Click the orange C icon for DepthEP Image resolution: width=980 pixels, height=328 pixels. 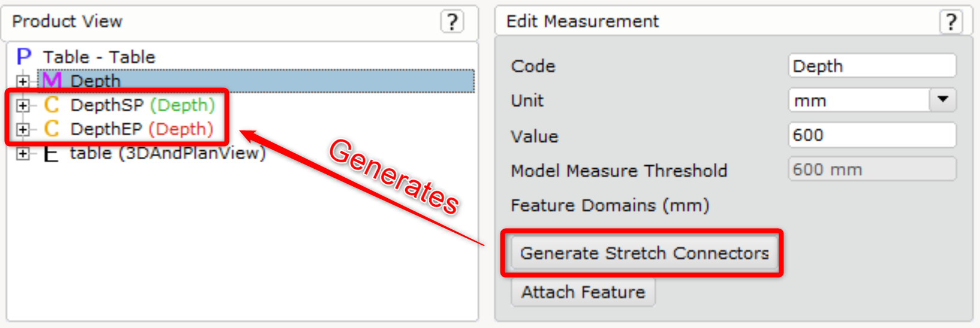(x=52, y=129)
